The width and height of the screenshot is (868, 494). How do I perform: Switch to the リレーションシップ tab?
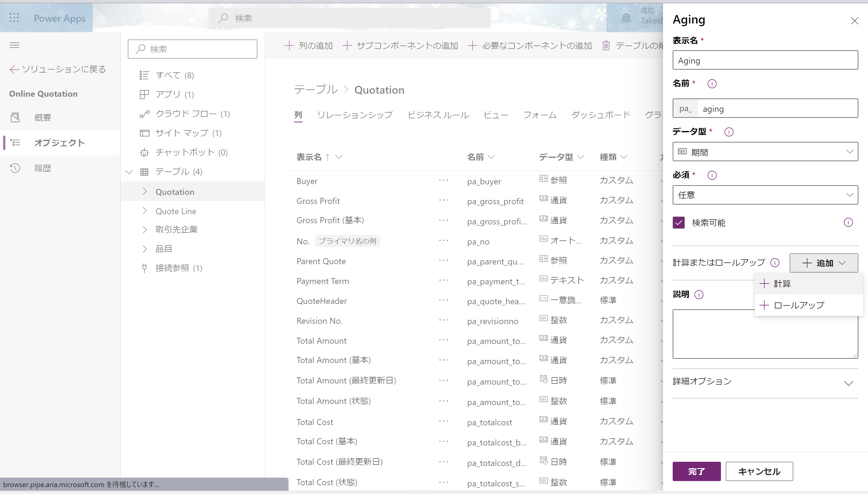(x=355, y=115)
